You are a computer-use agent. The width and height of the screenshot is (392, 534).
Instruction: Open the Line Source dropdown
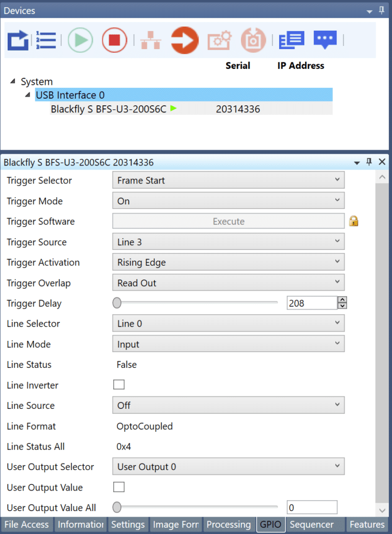[228, 405]
